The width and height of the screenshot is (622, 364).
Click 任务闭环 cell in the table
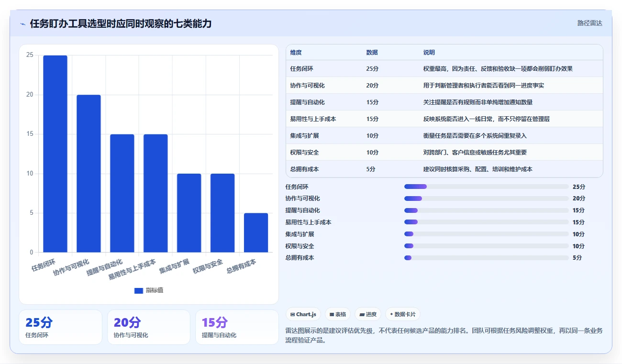click(x=302, y=69)
